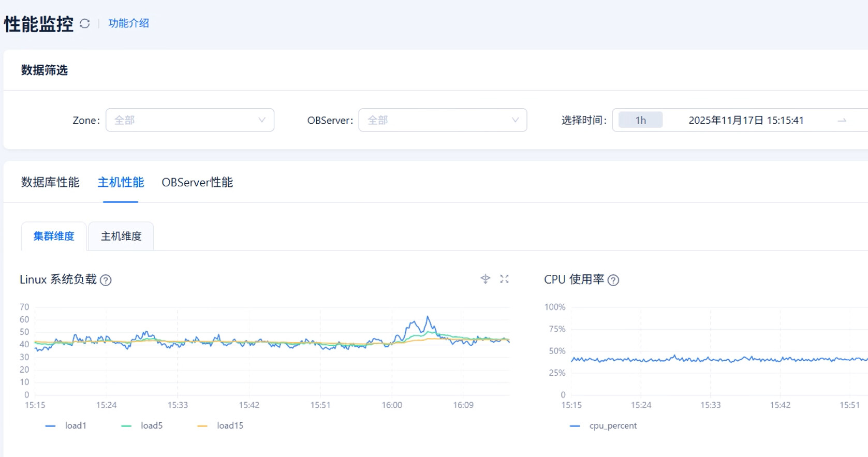Select the 集群维度 sub-tab
This screenshot has width=868, height=457.
click(54, 236)
